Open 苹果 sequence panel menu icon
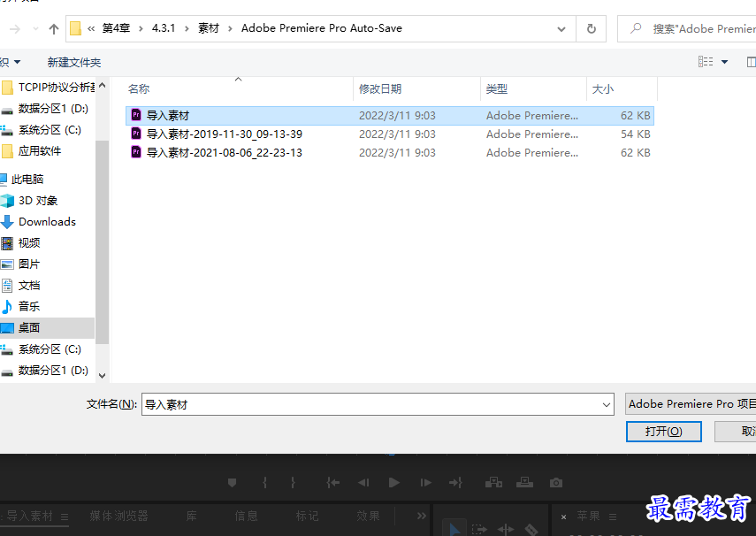 613,517
